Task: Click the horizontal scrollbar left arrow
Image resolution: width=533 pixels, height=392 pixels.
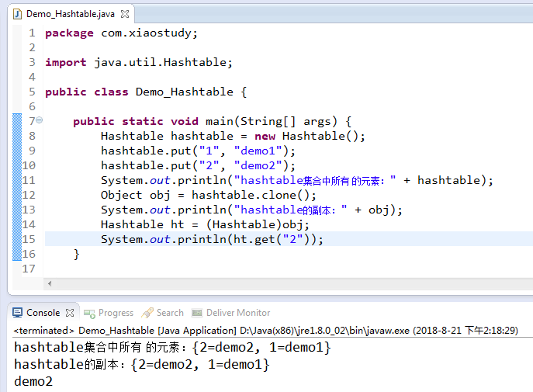Action: [x=50, y=283]
